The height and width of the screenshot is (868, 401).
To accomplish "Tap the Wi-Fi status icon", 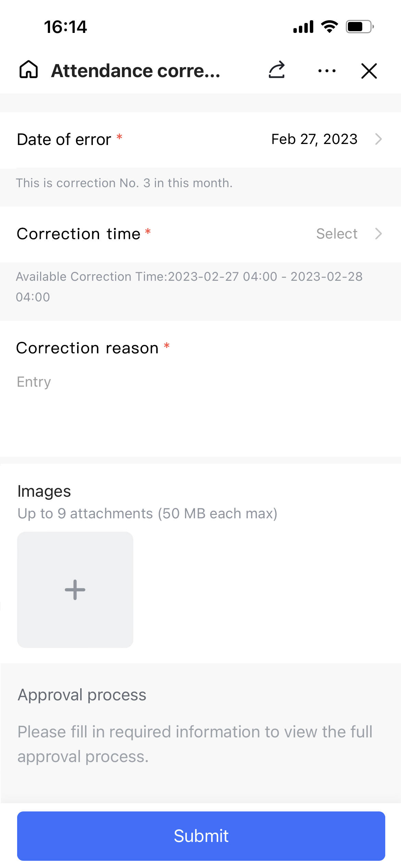I will (x=329, y=27).
